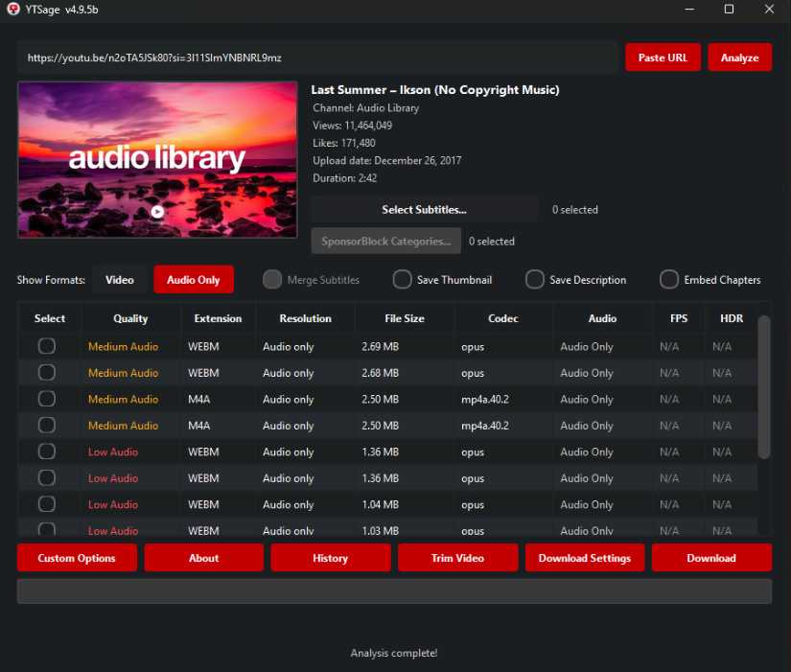Enable the Save Thumbnail checkbox
The width and height of the screenshot is (791, 672).
coord(403,280)
